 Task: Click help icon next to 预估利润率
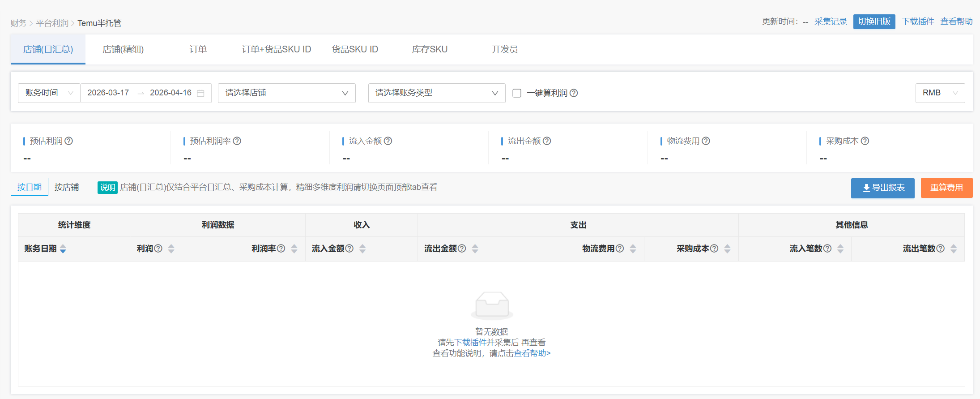pyautogui.click(x=237, y=141)
